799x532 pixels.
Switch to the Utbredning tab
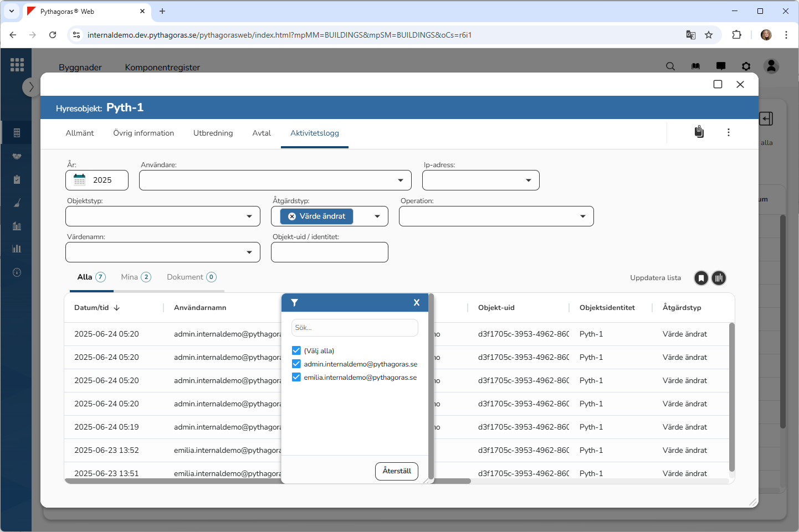point(213,133)
